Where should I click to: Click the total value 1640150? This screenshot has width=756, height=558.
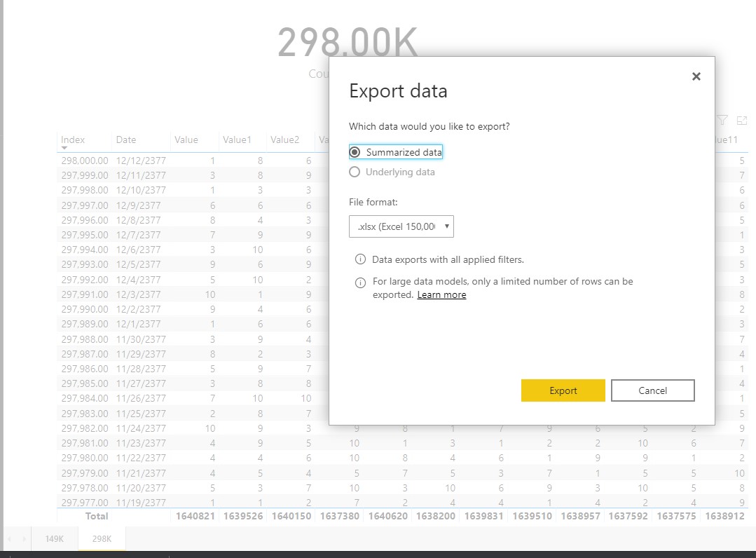pyautogui.click(x=291, y=516)
